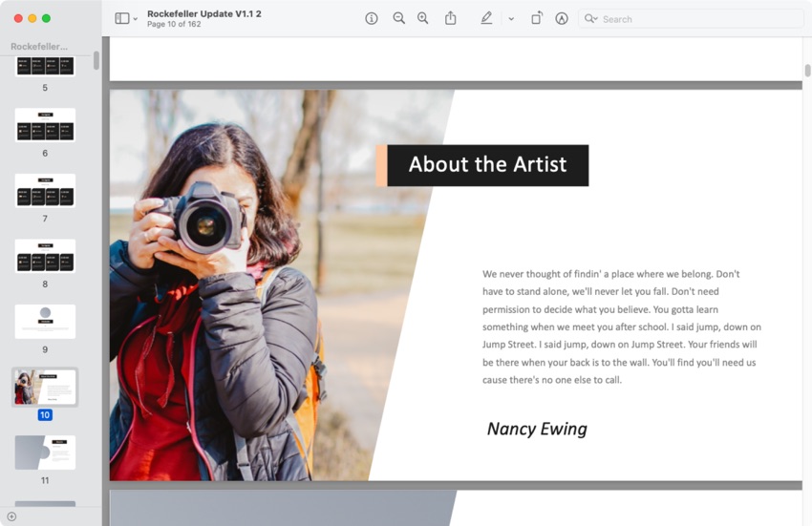Click the add page plus button
The height and width of the screenshot is (526, 812).
pyautogui.click(x=11, y=516)
